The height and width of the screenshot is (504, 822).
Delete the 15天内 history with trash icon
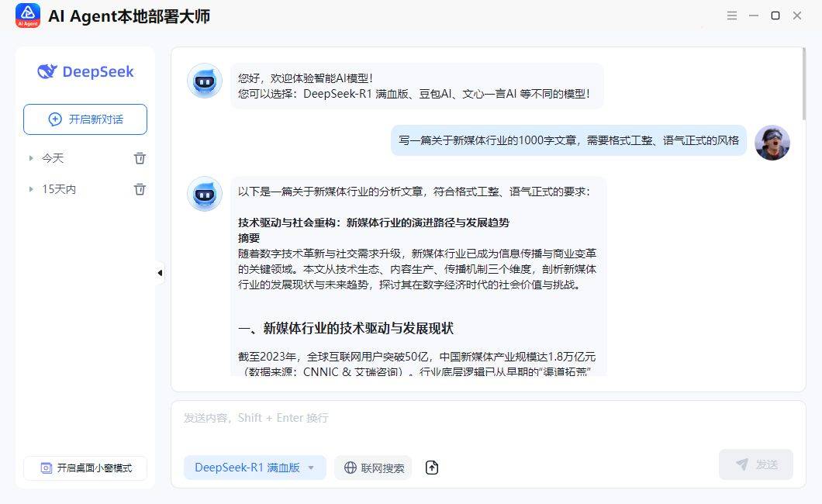pos(140,189)
